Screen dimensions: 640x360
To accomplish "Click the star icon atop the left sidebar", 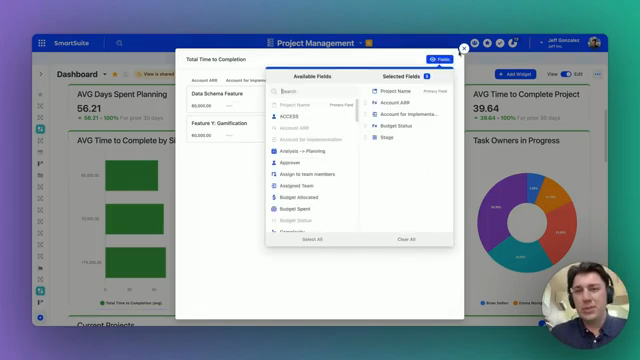I will pos(40,94).
